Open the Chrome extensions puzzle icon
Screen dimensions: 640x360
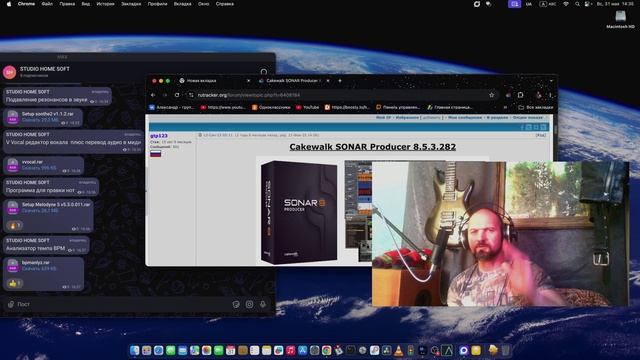coord(520,95)
